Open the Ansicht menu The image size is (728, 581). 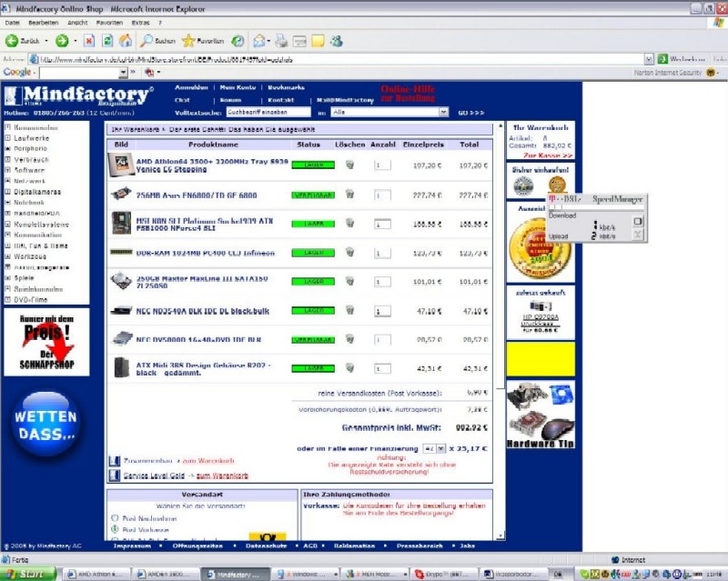(77, 22)
